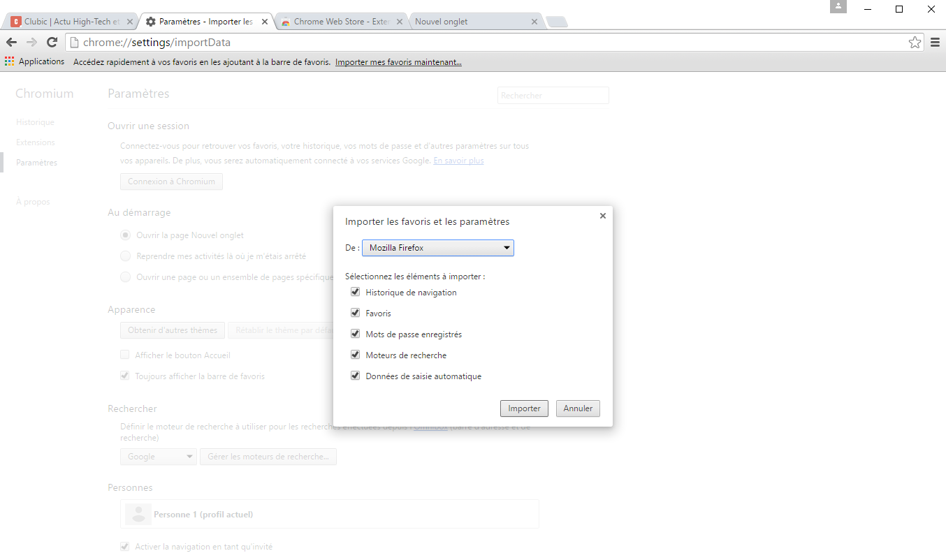Select Ouvrir la page Nouvel onglet radio
The width and height of the screenshot is (946, 560).
pos(126,235)
